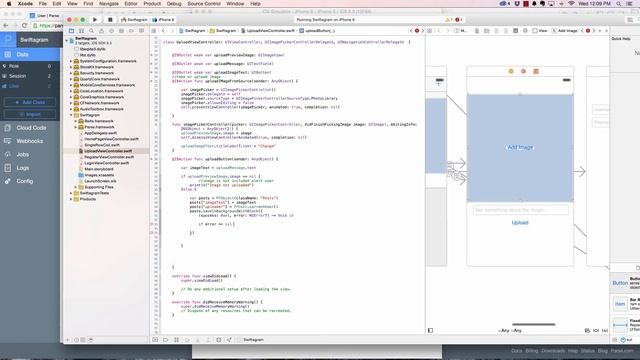Image resolution: width=640 pixels, height=360 pixels.
Task: Open the Editor menu
Action: (x=131, y=4)
